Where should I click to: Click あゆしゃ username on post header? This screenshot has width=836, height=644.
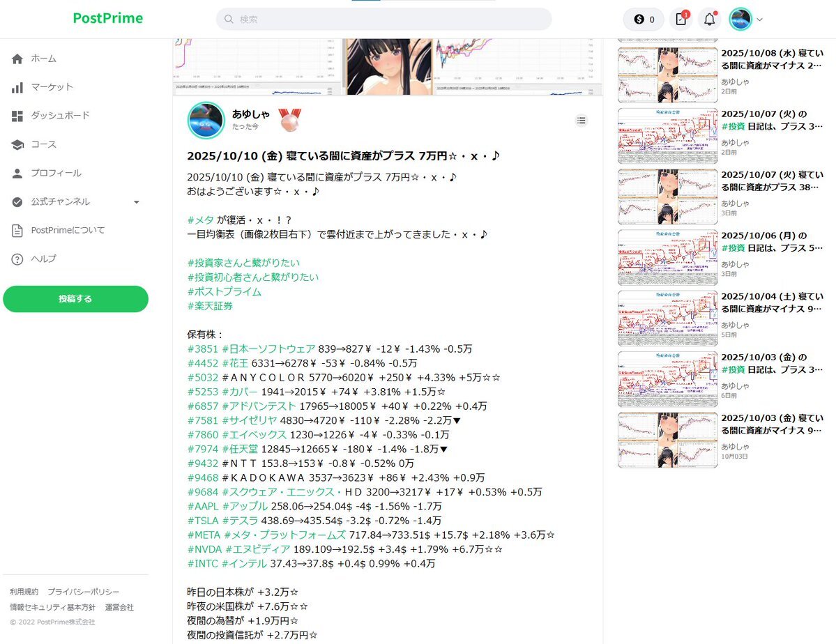click(x=250, y=114)
